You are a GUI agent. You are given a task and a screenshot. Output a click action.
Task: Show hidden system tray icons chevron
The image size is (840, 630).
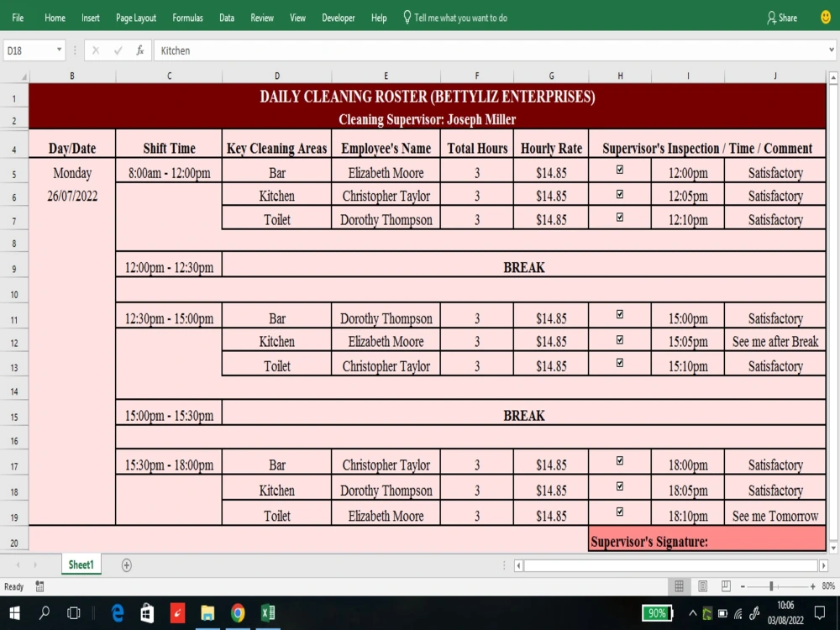(x=693, y=613)
